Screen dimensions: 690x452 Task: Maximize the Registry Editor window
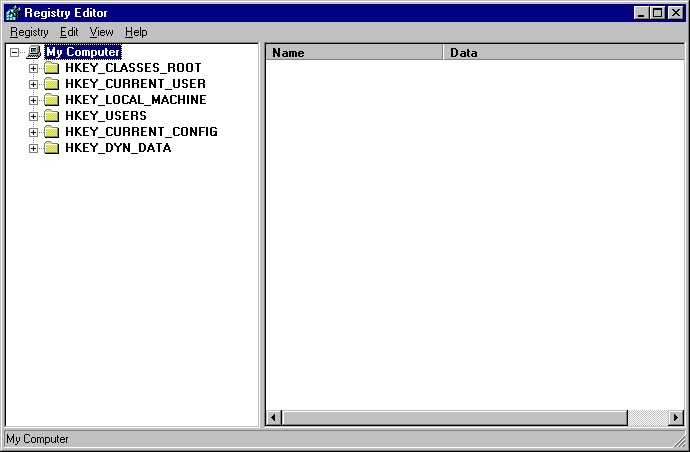[657, 13]
